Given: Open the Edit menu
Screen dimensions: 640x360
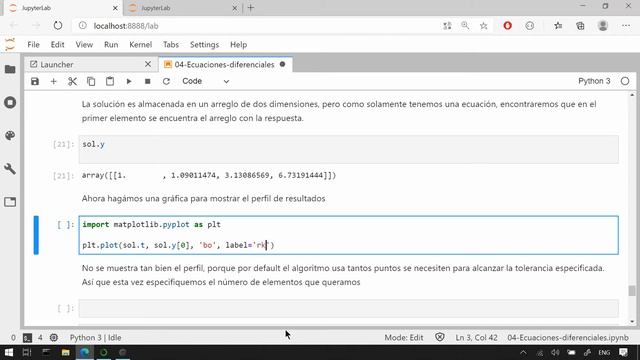Looking at the screenshot, I should [x=58, y=44].
